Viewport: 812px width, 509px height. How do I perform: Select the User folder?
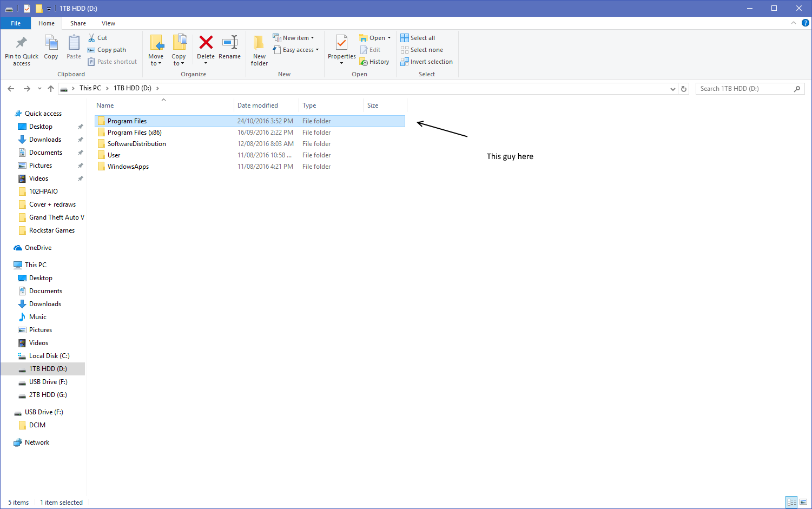(250, 155)
